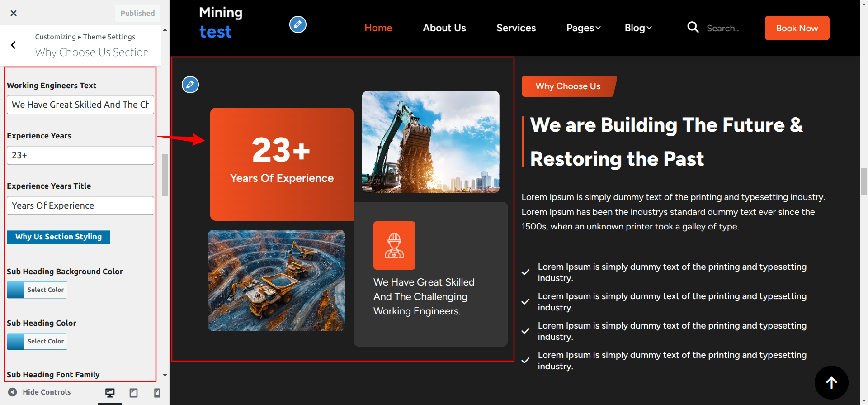Viewport: 868px width, 405px height.
Task: Open the Sub Heading Color picker
Action: [37, 341]
